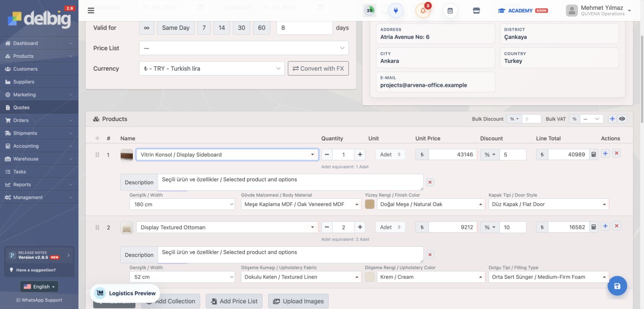Open Display Textured Ottoman name dropdown
644x309 pixels.
(x=227, y=227)
